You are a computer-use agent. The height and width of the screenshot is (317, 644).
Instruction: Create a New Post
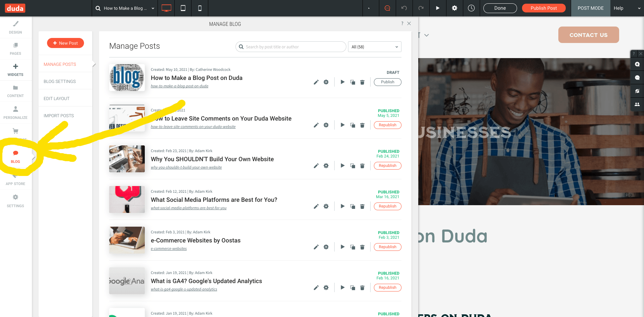[x=66, y=43]
